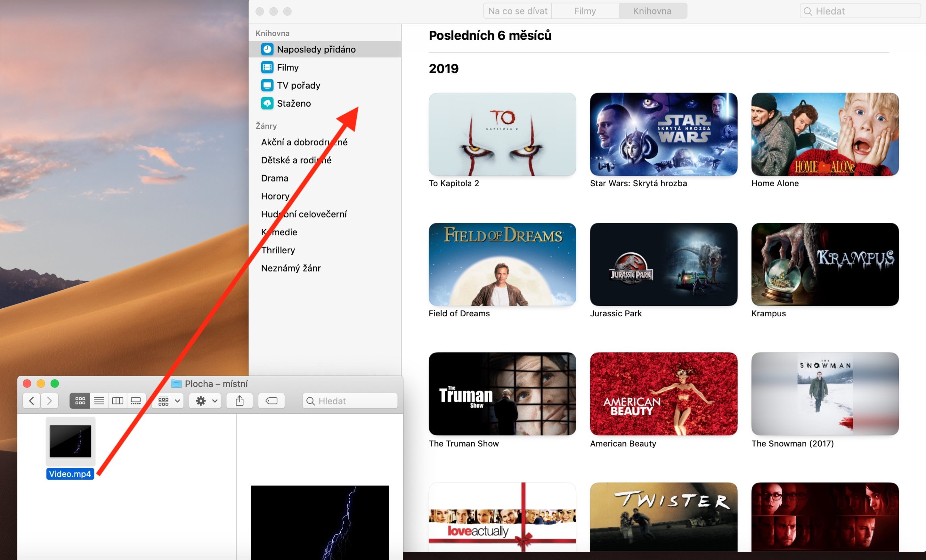Click the TV app Hledat search field
The image size is (926, 560).
pyautogui.click(x=860, y=11)
